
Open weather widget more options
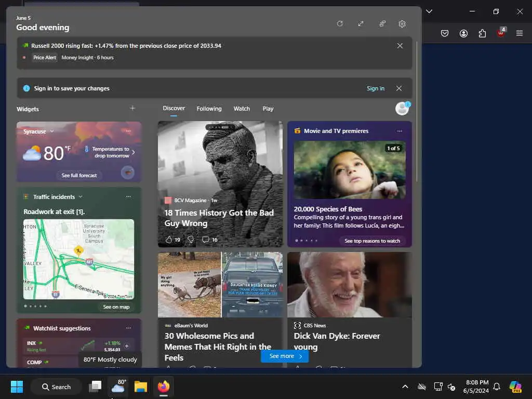pos(128,131)
